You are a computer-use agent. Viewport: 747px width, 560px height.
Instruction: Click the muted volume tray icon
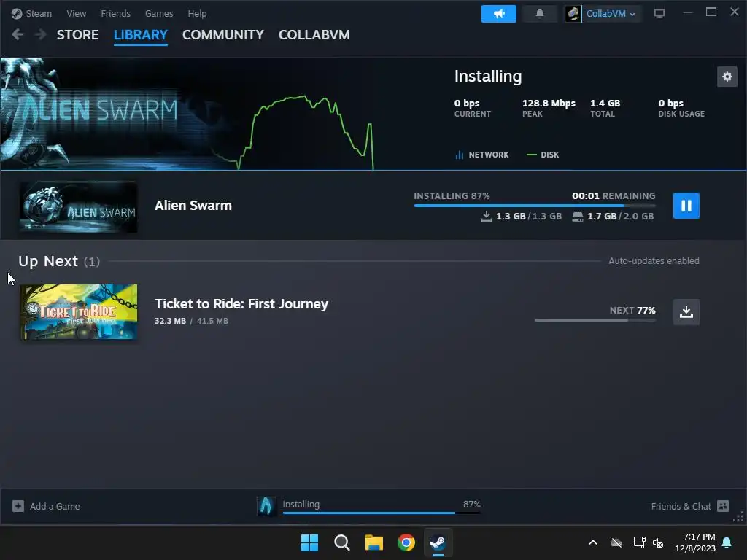tap(659, 542)
